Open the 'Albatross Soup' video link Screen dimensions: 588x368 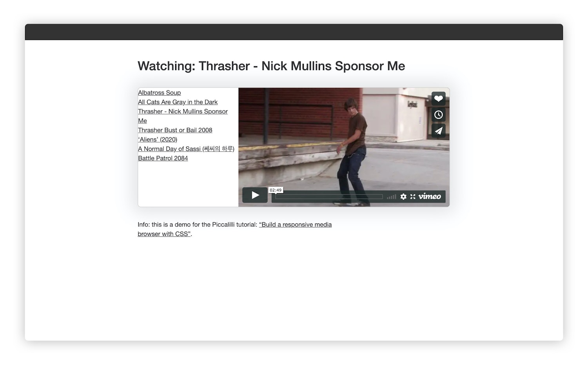point(159,93)
